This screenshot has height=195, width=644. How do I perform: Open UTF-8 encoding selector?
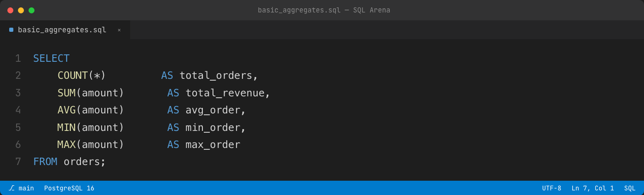(552, 188)
